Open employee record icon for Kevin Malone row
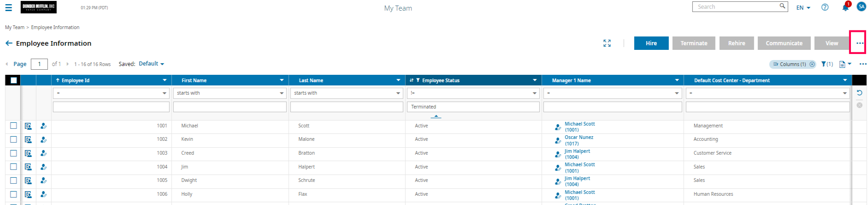 [x=28, y=139]
